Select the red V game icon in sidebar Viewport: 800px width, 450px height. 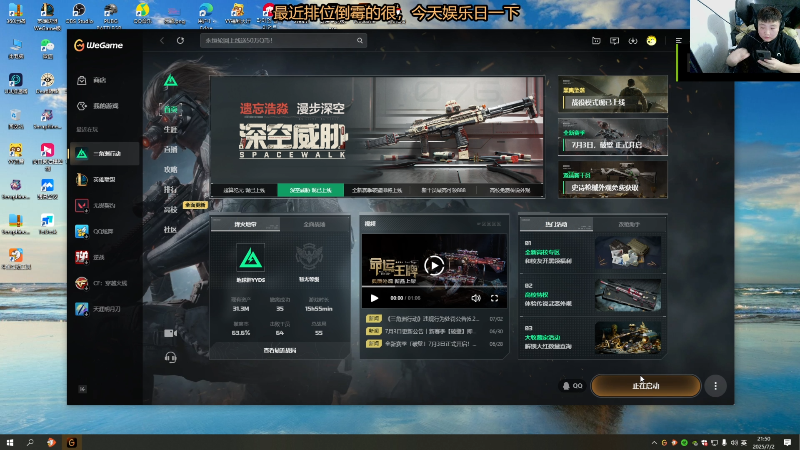pos(82,205)
